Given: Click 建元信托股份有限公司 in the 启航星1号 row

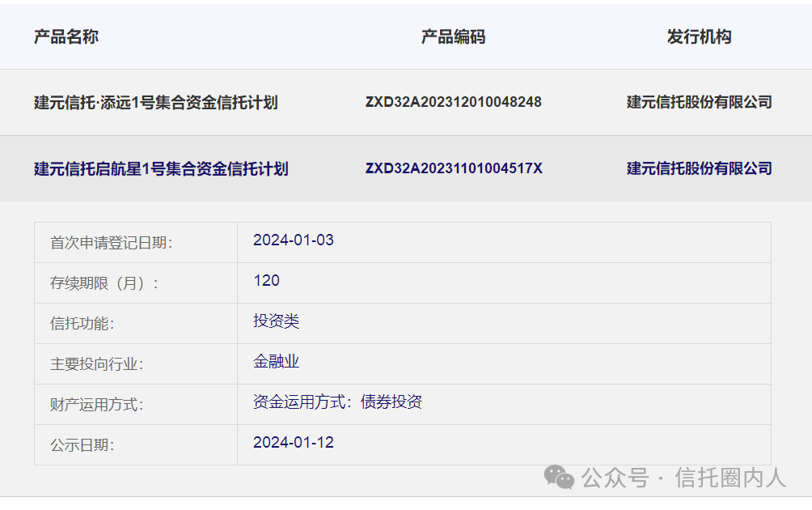Looking at the screenshot, I should point(699,168).
